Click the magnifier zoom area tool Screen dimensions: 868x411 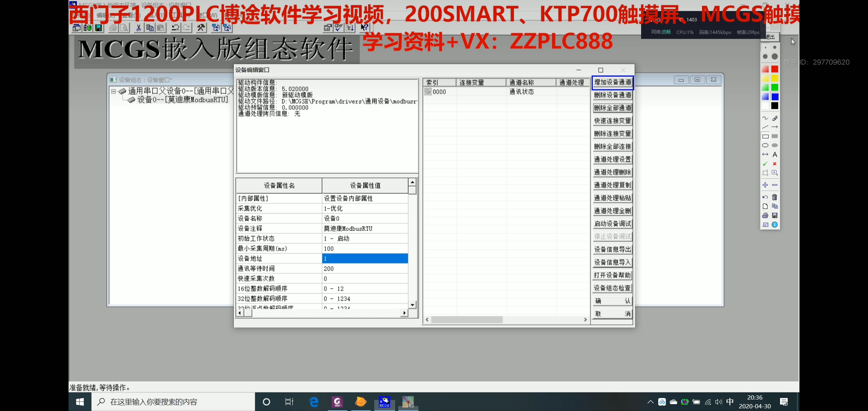[775, 173]
